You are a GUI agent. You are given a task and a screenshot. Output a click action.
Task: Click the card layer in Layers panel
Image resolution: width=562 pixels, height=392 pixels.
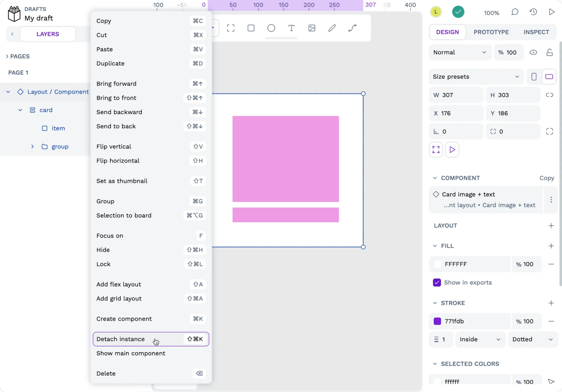pos(46,110)
